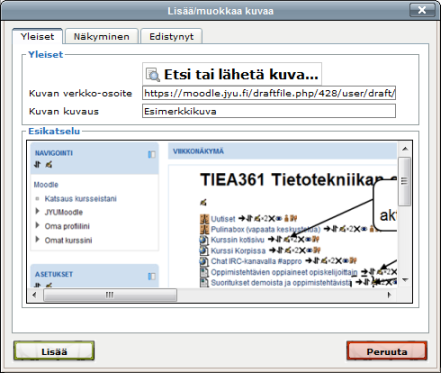This screenshot has height=373, width=441.
Task: Open Oppimistehtävien oppiaineet opiskelijoittain link
Action: point(284,272)
